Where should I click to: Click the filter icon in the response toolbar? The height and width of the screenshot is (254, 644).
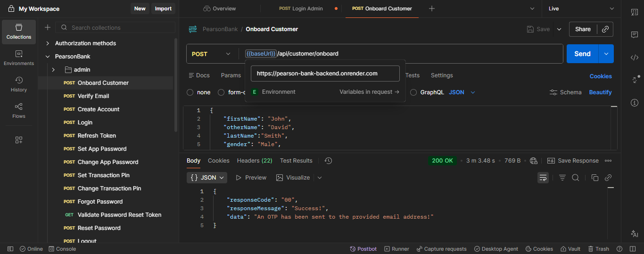tap(562, 178)
